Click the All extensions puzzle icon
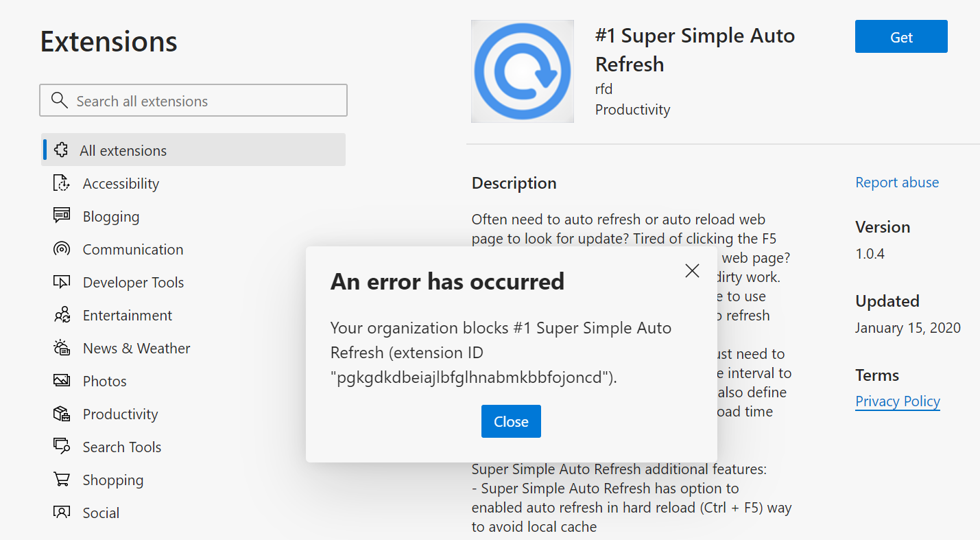The width and height of the screenshot is (980, 540). [61, 150]
